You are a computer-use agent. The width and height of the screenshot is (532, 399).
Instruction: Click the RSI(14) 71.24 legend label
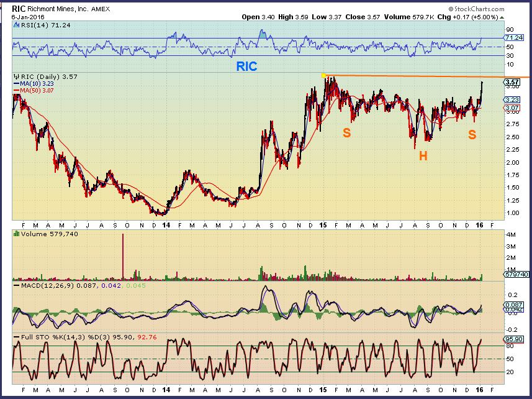pos(45,25)
